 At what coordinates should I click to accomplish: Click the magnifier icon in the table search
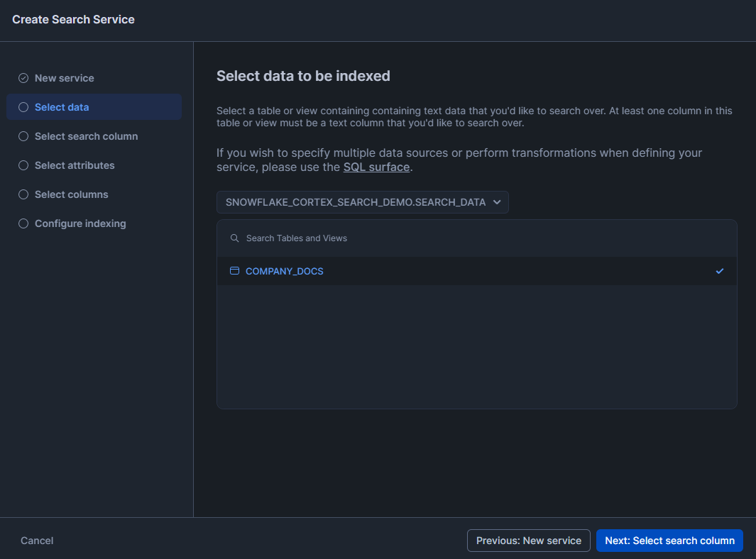234,238
